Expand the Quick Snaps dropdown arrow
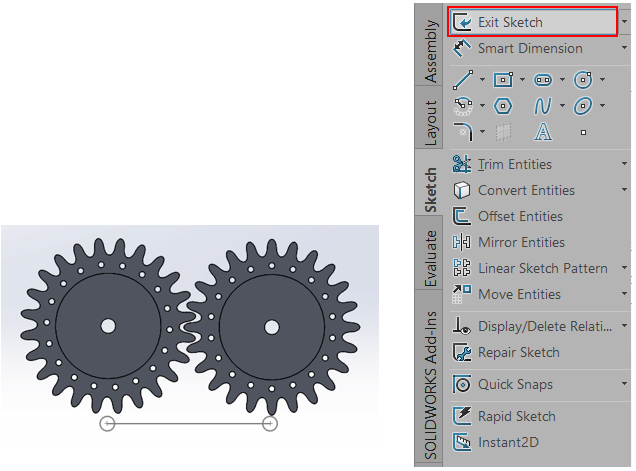Viewport: 636px width, 471px height. click(x=624, y=384)
